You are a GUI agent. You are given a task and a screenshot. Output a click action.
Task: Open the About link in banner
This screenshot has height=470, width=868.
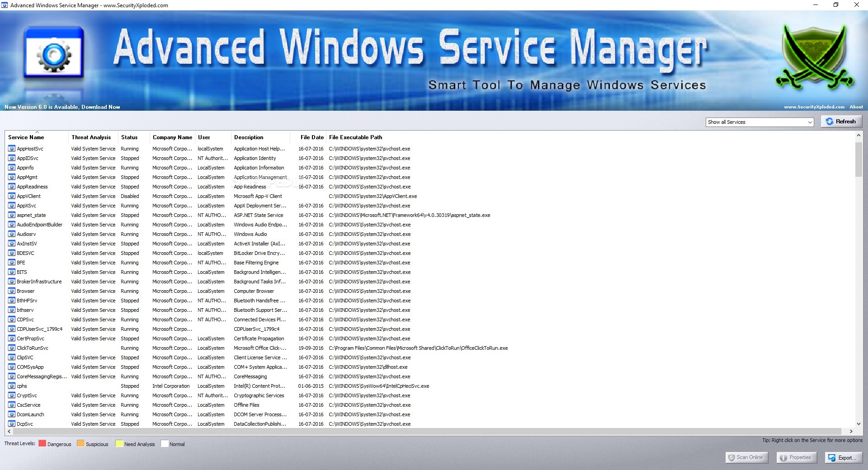pos(856,107)
